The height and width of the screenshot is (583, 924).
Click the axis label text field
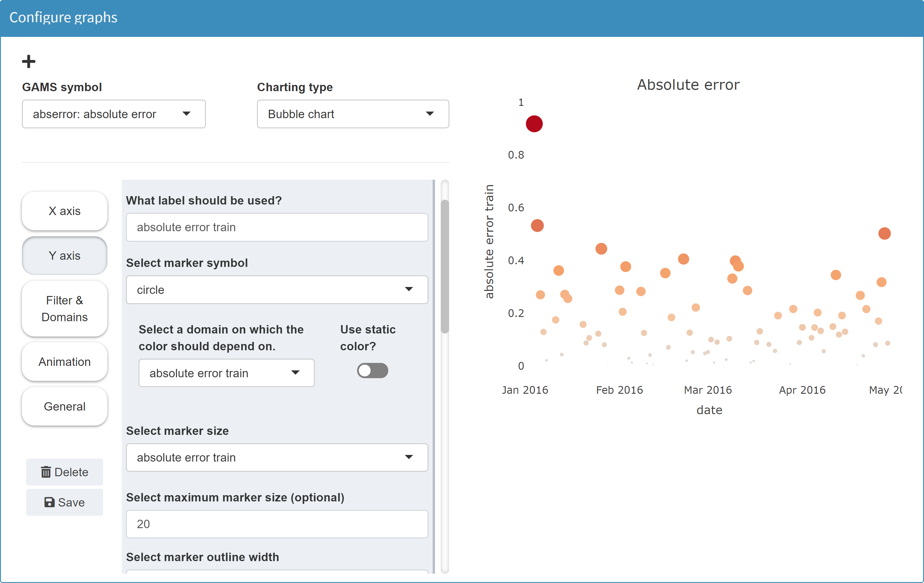pyautogui.click(x=277, y=227)
